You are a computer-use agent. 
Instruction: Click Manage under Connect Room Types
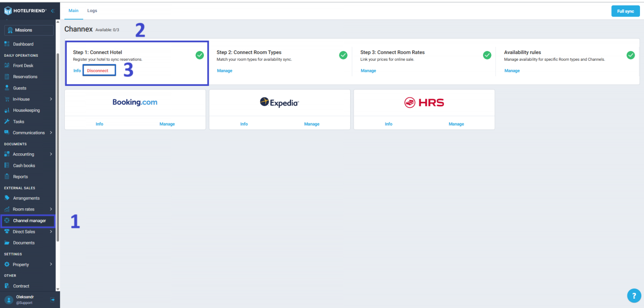225,71
